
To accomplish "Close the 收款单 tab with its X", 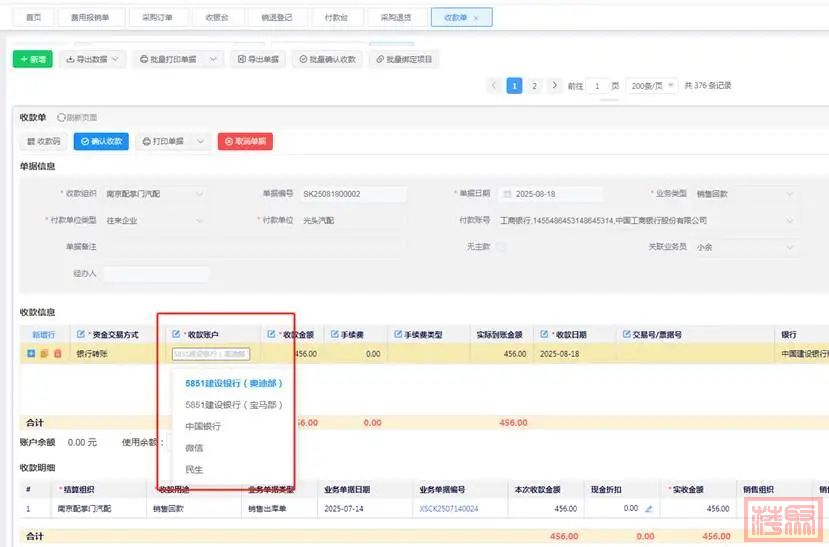I will point(475,18).
